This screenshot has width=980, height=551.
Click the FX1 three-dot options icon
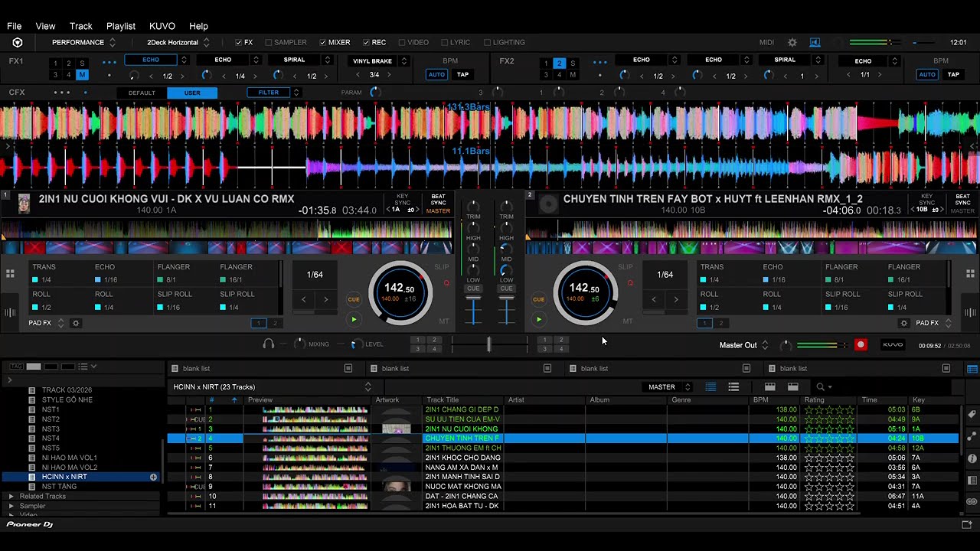(109, 62)
